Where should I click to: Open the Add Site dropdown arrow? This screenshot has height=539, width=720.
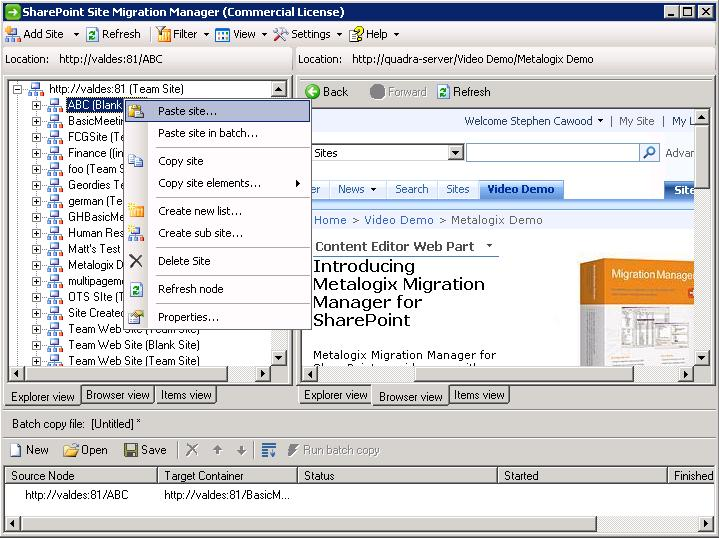tap(76, 35)
